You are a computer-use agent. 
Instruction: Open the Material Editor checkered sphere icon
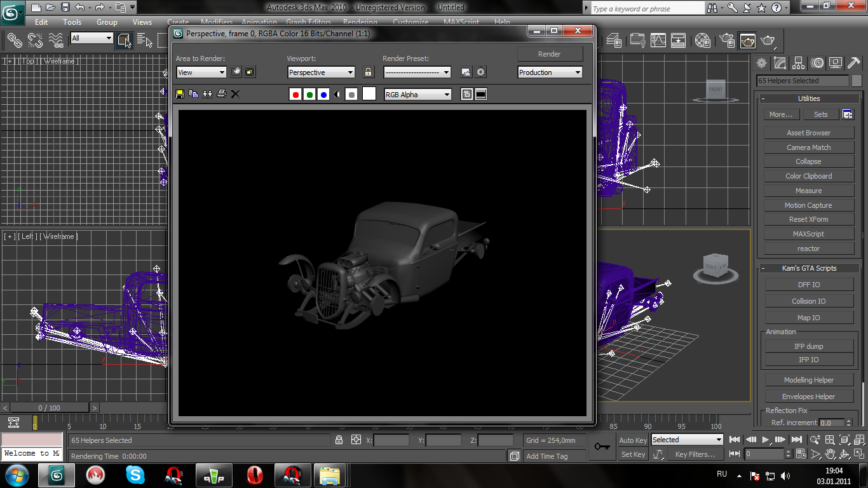pos(703,41)
